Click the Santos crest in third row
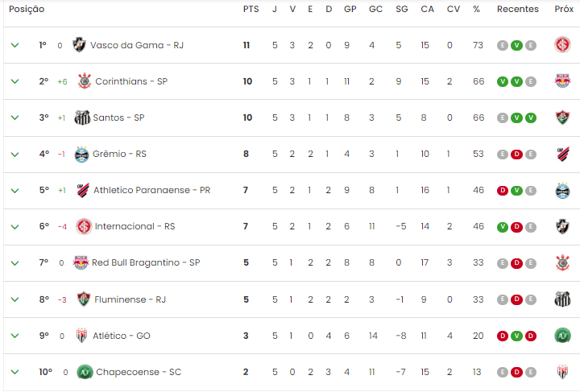Image resolution: width=580 pixels, height=392 pixels. coord(82,118)
